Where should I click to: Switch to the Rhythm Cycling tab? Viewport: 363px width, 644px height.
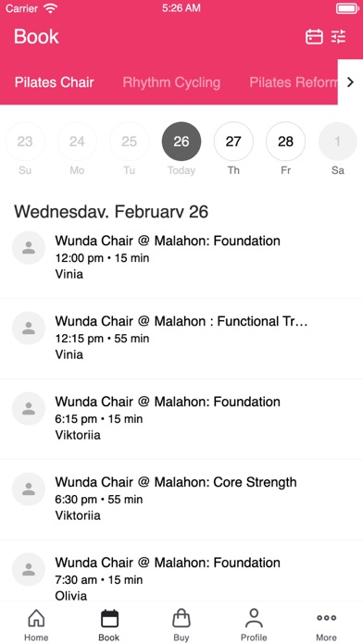(x=171, y=82)
